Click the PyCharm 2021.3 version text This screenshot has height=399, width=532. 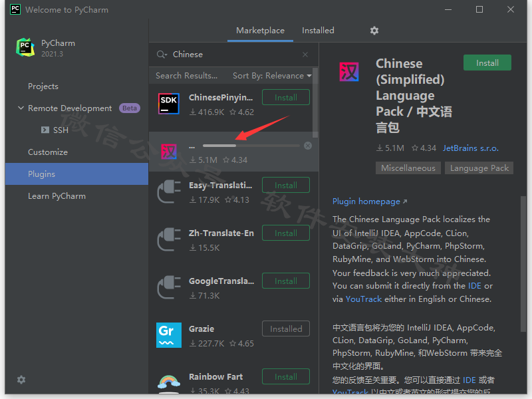click(53, 54)
